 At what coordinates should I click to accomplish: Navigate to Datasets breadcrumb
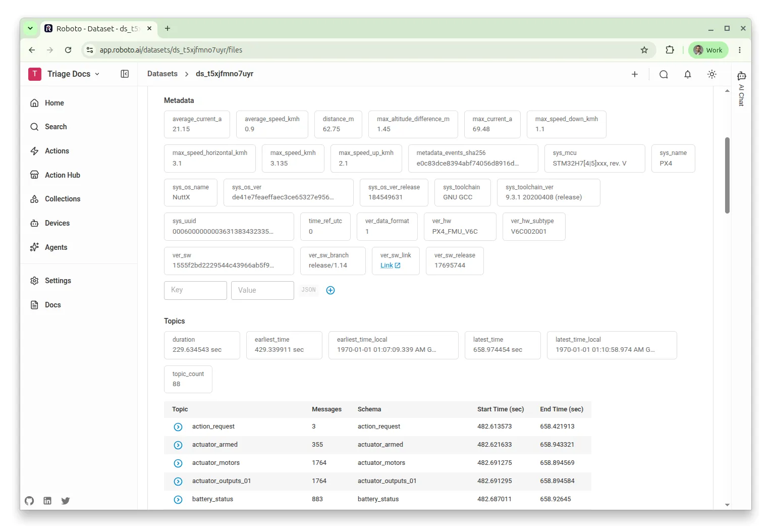[162, 74]
